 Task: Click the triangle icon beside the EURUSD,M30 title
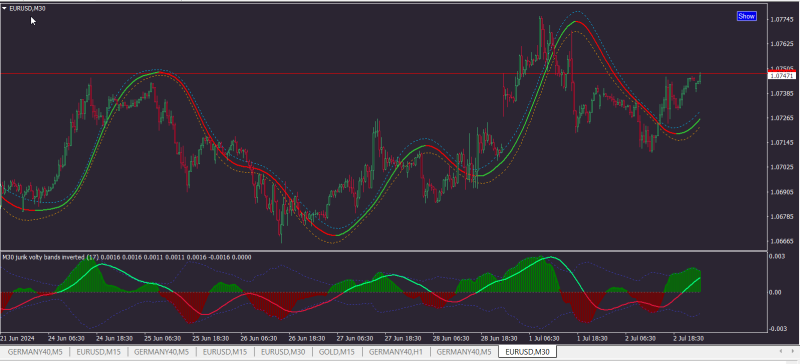(5, 8)
